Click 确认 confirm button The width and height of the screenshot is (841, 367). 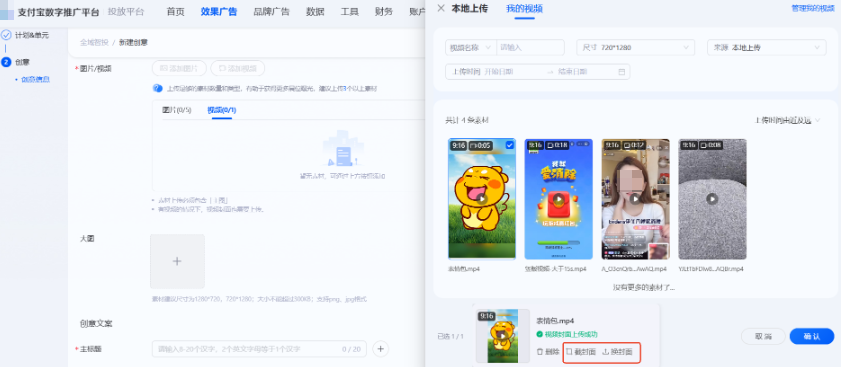tap(812, 336)
